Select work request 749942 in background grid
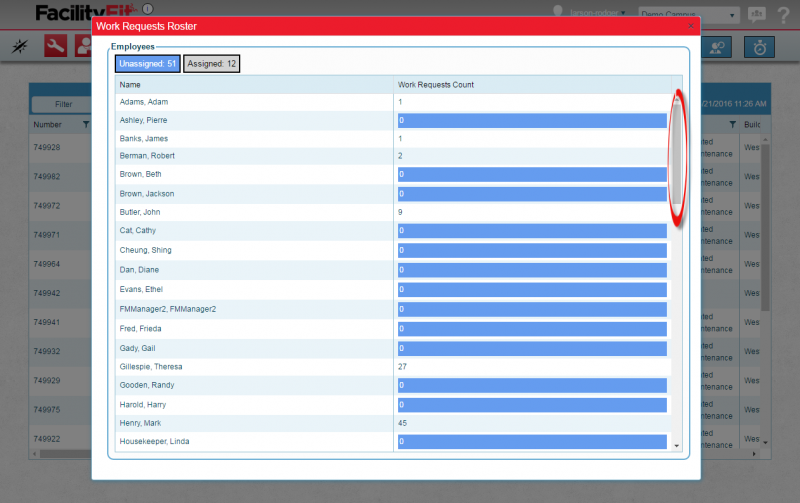The width and height of the screenshot is (800, 503). 47,293
